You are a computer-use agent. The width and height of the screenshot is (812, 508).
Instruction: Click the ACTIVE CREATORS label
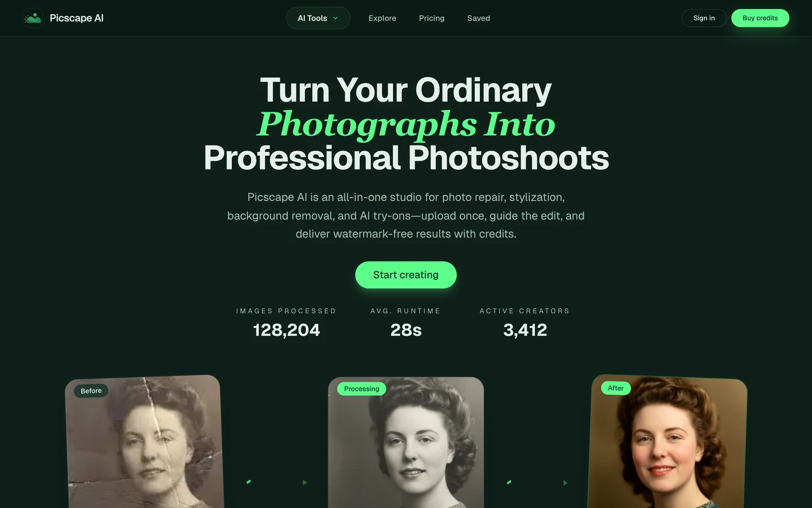pyautogui.click(x=525, y=311)
